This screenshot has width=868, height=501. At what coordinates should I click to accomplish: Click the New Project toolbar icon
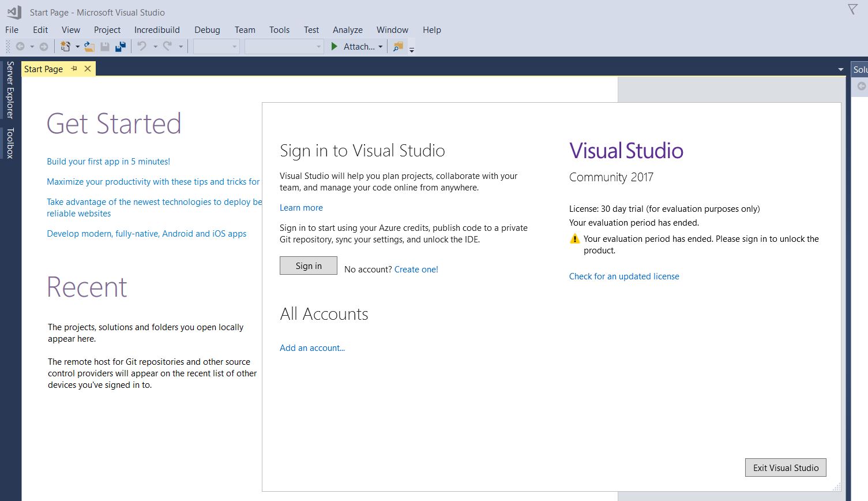[x=65, y=47]
